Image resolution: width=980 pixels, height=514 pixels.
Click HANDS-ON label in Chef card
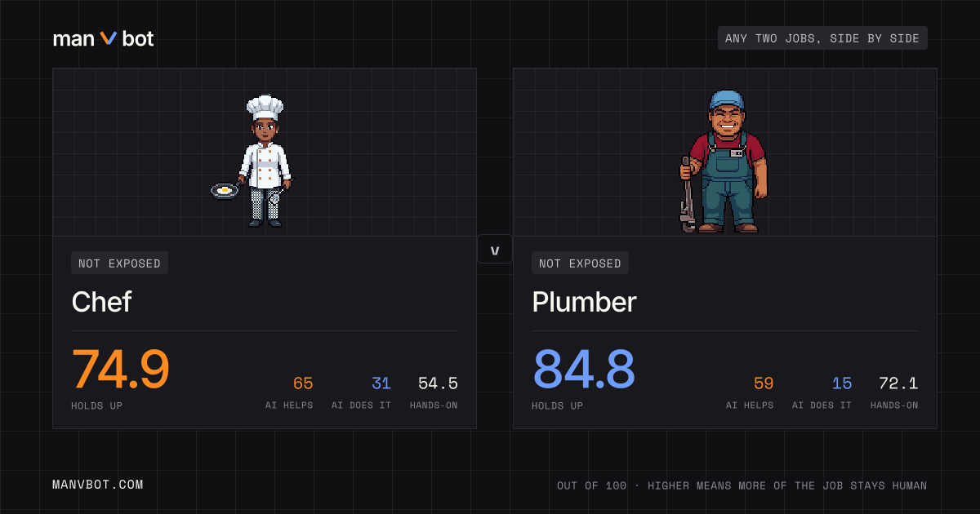[434, 405]
